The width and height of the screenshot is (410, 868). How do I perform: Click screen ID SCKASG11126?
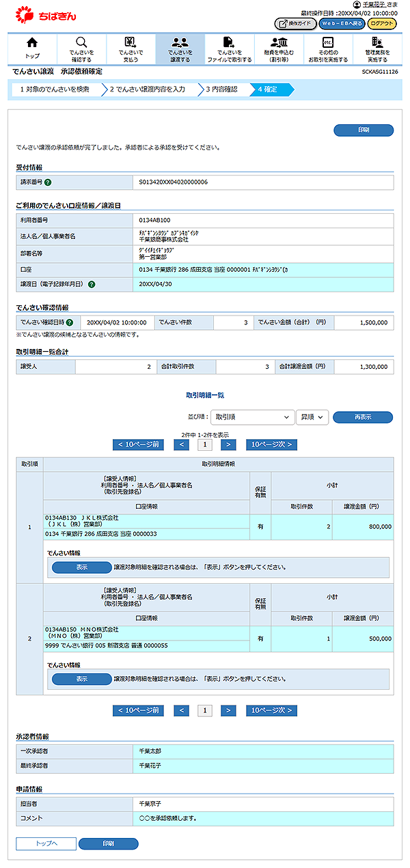click(x=380, y=72)
